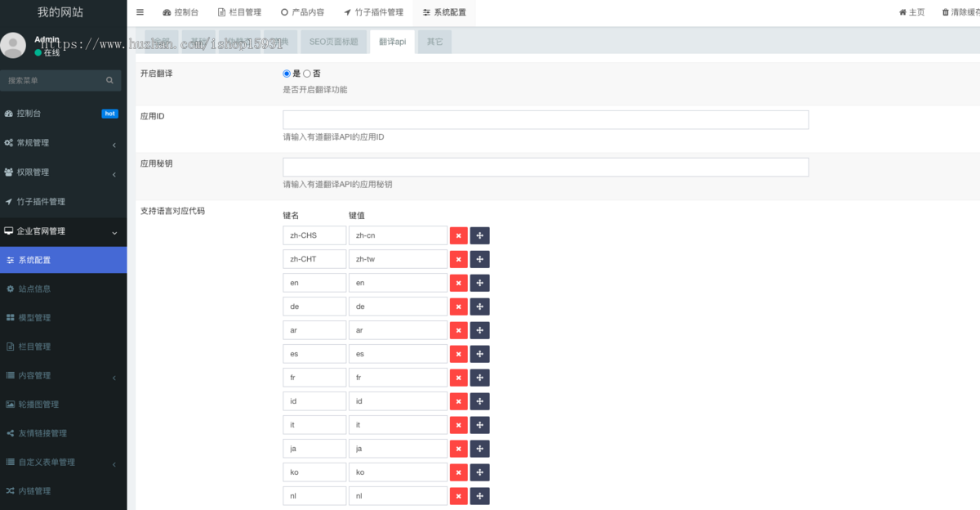The image size is (980, 510).
Task: Click move handle for ar row
Action: coord(479,330)
